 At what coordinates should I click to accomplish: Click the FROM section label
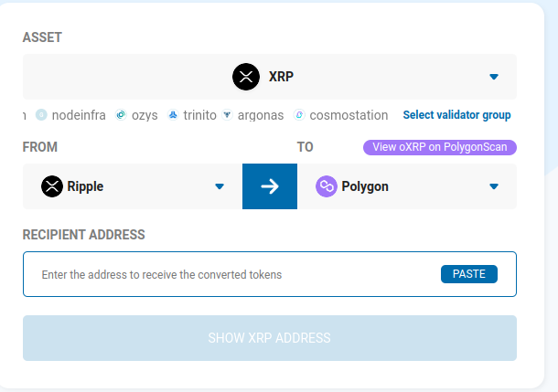click(40, 147)
